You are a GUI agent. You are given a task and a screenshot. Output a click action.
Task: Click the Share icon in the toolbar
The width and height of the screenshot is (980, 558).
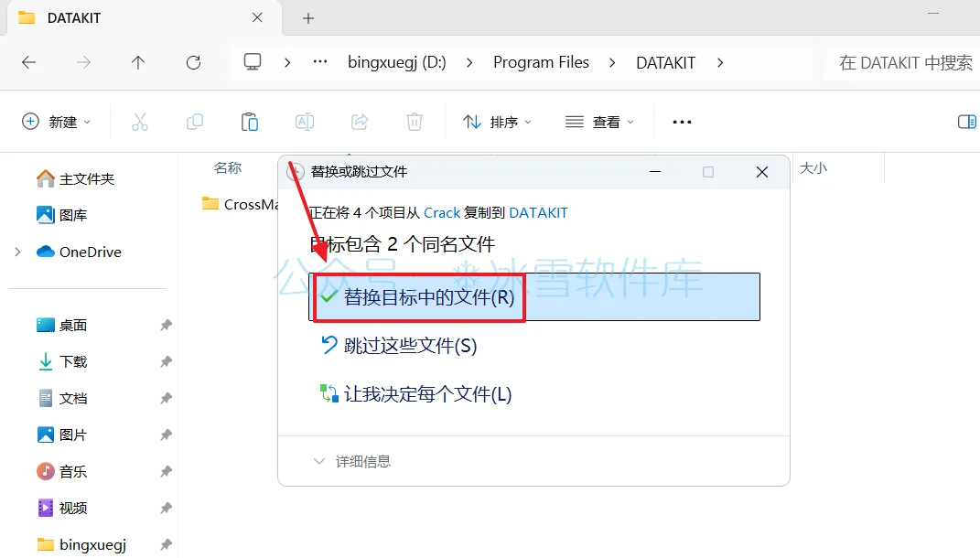pos(360,122)
